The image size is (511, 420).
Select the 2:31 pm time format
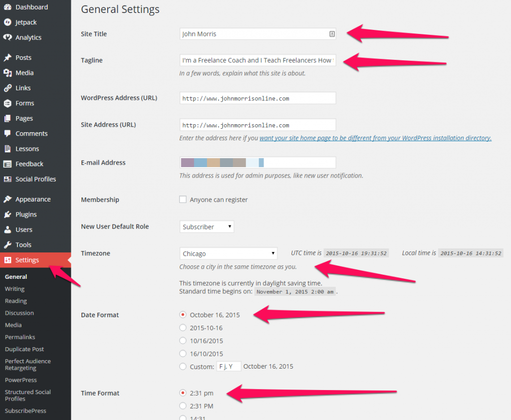pos(183,393)
